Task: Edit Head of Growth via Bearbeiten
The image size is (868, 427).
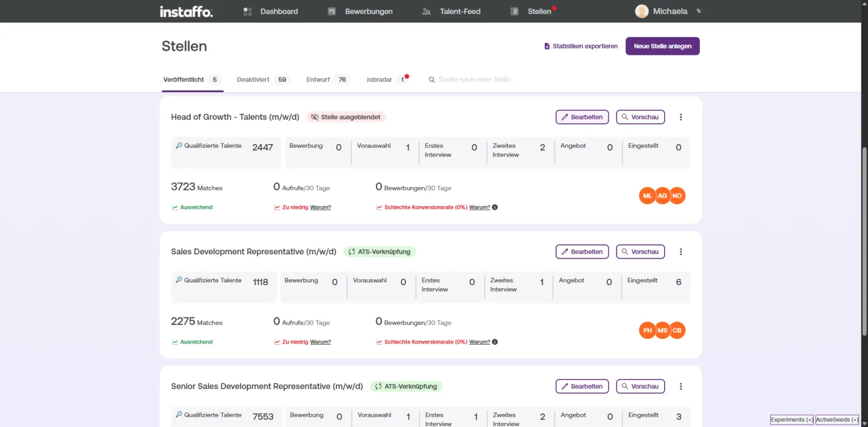Action: pyautogui.click(x=582, y=117)
